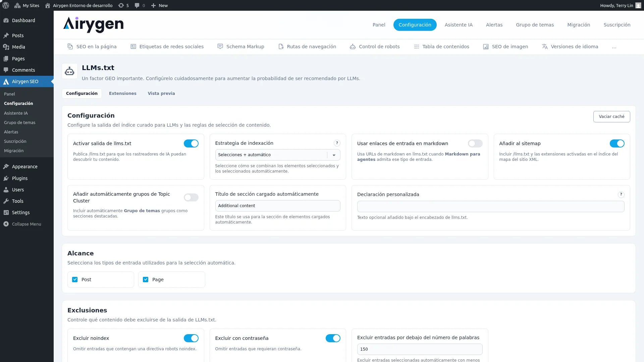Click the Tools wrench icon
Screen dimensions: 644x362
(6, 201)
